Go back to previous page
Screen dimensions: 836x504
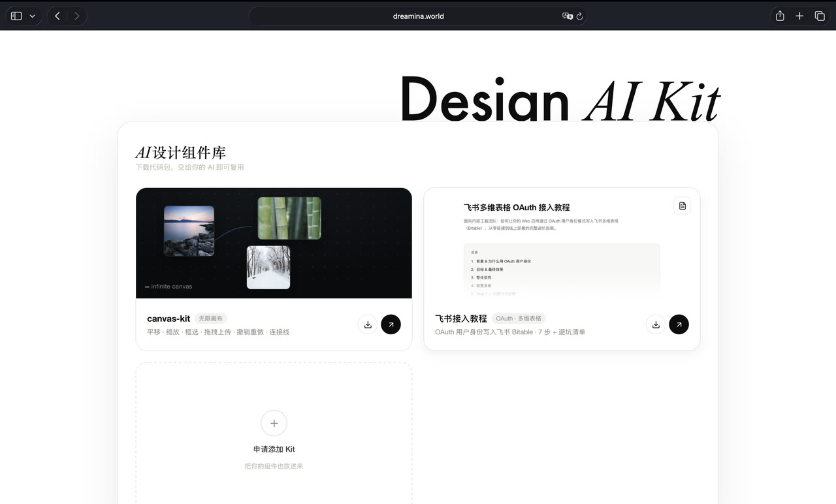click(57, 16)
